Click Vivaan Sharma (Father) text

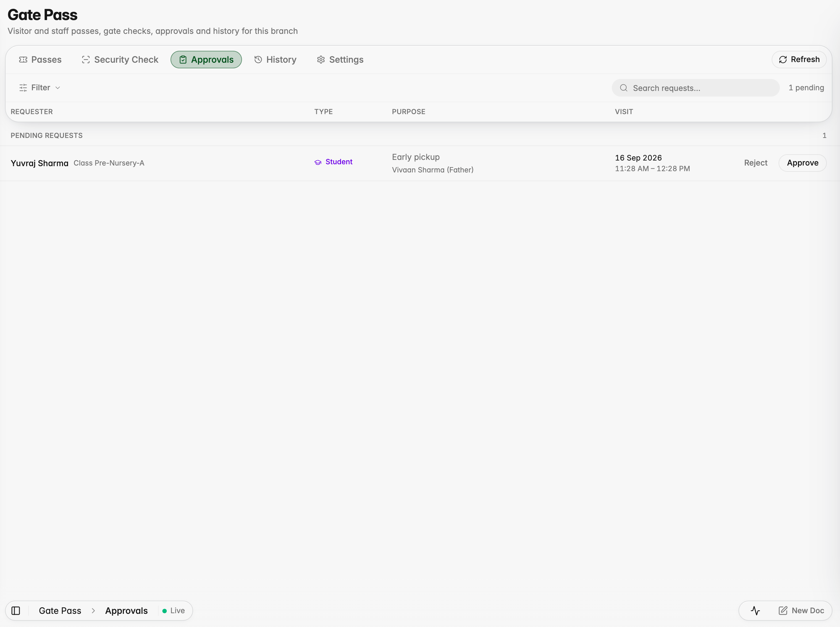[x=433, y=170]
